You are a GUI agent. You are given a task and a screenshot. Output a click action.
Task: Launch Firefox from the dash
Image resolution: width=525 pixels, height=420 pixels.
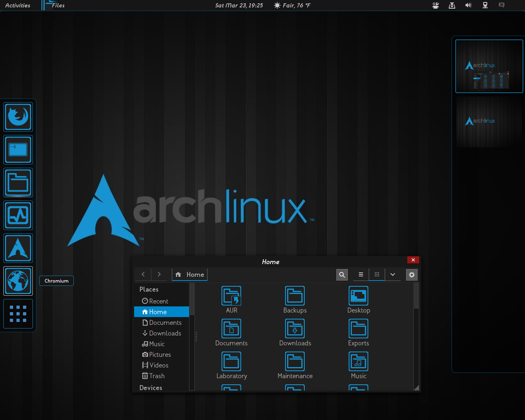tap(18, 117)
